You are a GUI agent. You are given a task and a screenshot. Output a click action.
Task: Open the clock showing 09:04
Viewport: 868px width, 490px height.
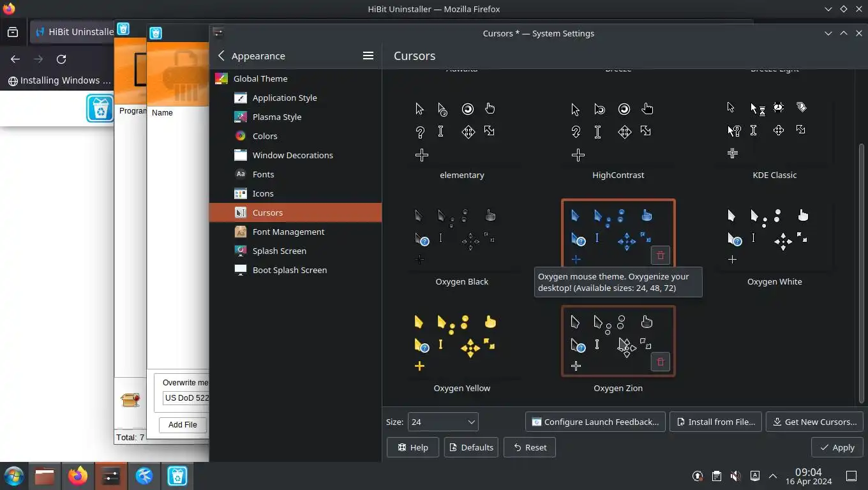click(x=809, y=476)
